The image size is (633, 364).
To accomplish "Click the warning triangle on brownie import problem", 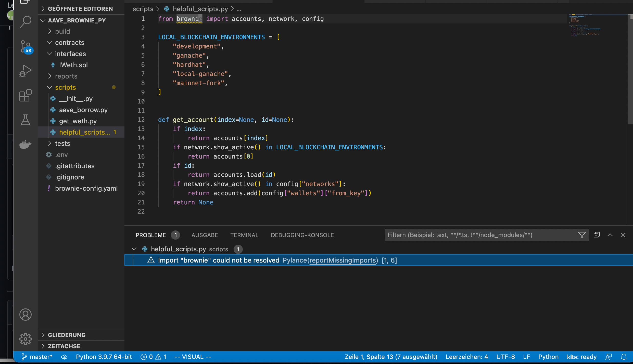I will click(x=151, y=260).
